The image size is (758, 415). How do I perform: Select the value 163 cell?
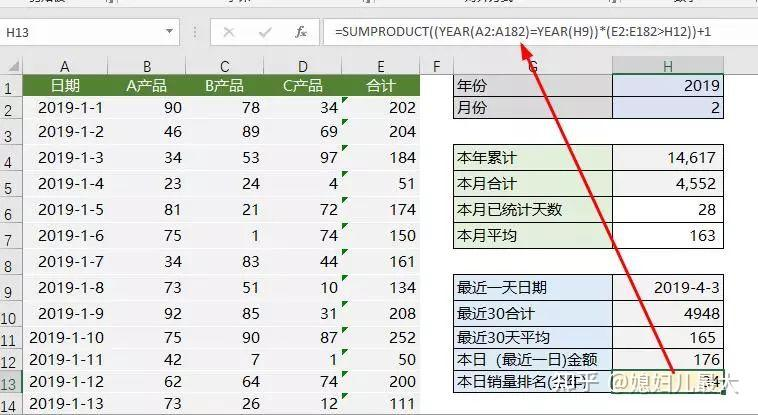point(668,236)
